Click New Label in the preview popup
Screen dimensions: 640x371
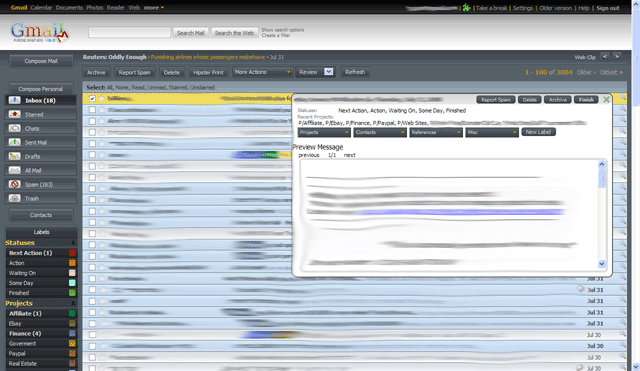point(538,132)
